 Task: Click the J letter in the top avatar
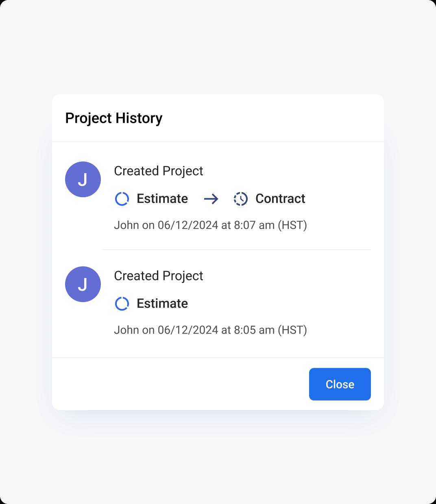(x=83, y=180)
